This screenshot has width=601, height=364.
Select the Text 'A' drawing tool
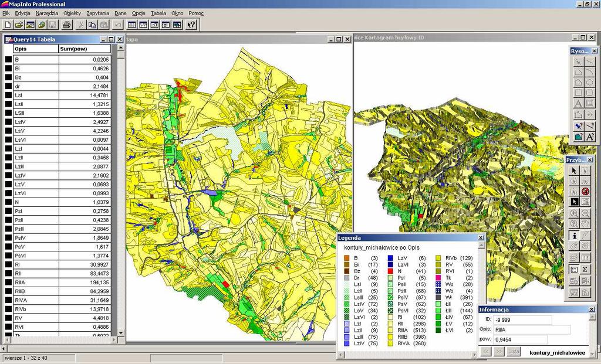pyautogui.click(x=578, y=103)
